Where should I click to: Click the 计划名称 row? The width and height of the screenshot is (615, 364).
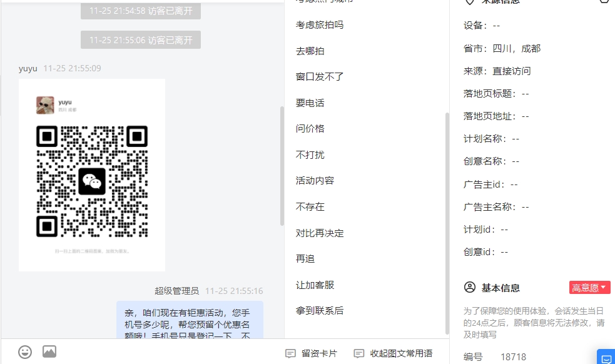(x=492, y=138)
